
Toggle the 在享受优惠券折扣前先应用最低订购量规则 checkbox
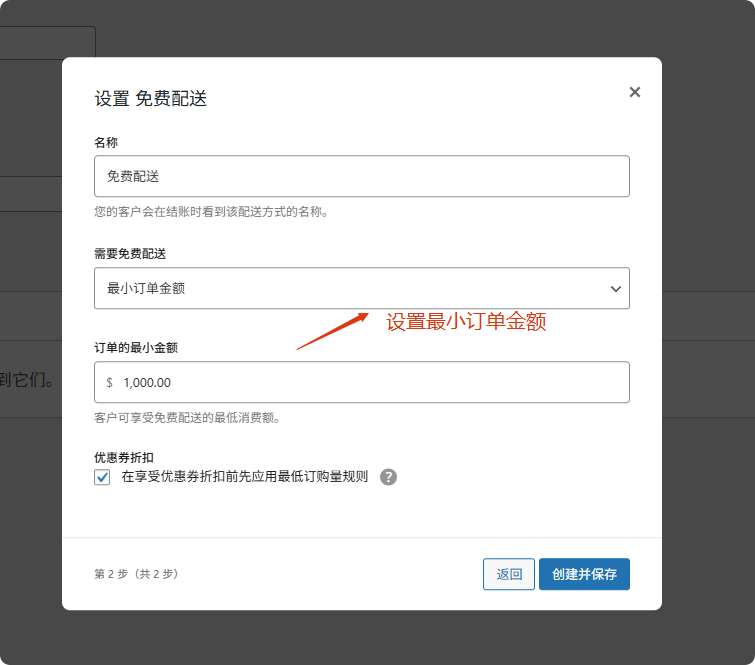102,477
